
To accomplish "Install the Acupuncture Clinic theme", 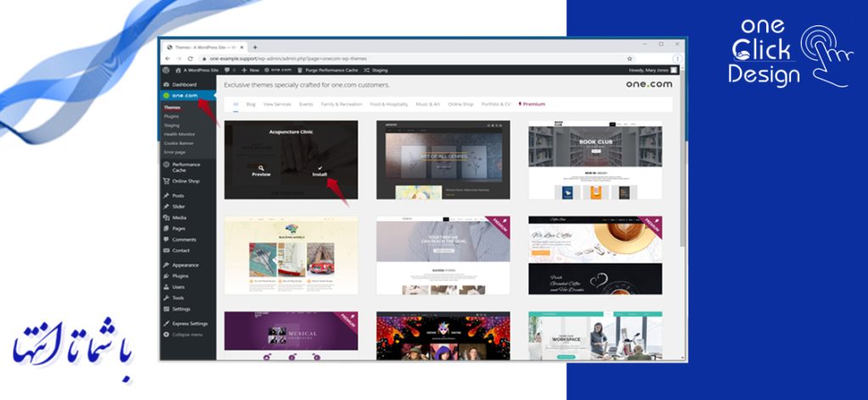I will pyautogui.click(x=319, y=169).
